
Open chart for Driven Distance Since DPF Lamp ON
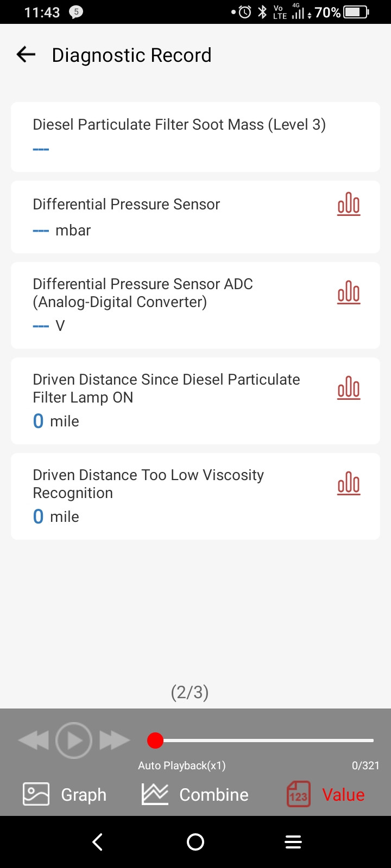[x=349, y=388]
